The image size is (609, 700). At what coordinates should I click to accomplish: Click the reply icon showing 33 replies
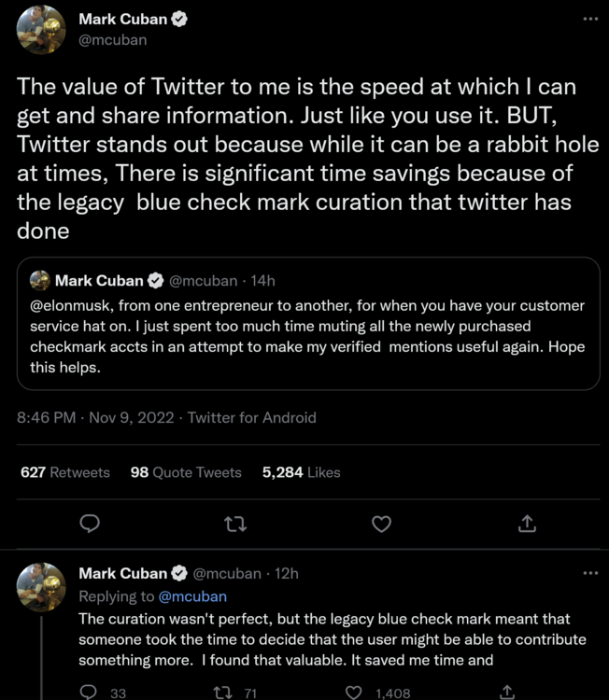[x=89, y=692]
